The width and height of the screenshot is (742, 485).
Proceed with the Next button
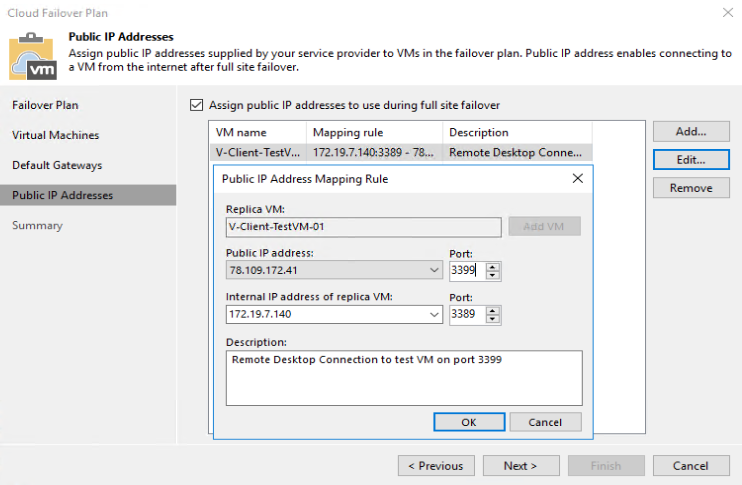[x=521, y=466]
